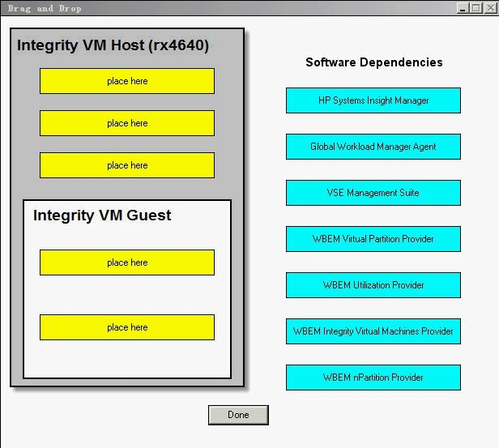This screenshot has width=499, height=448.
Task: Click the Software Dependencies heading
Action: (374, 62)
